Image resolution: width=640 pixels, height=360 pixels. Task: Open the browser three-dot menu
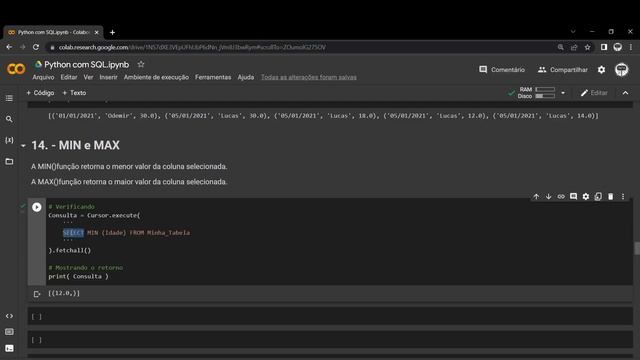pos(631,47)
